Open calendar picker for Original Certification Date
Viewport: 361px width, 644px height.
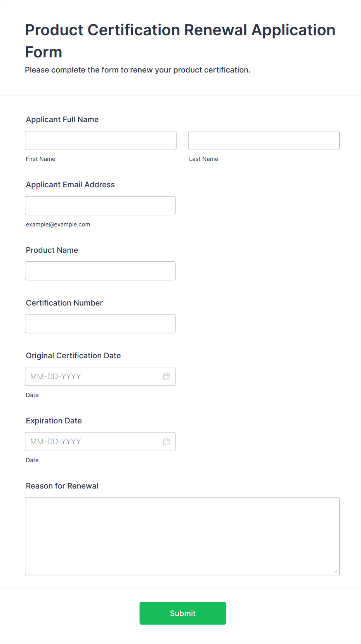(x=167, y=376)
